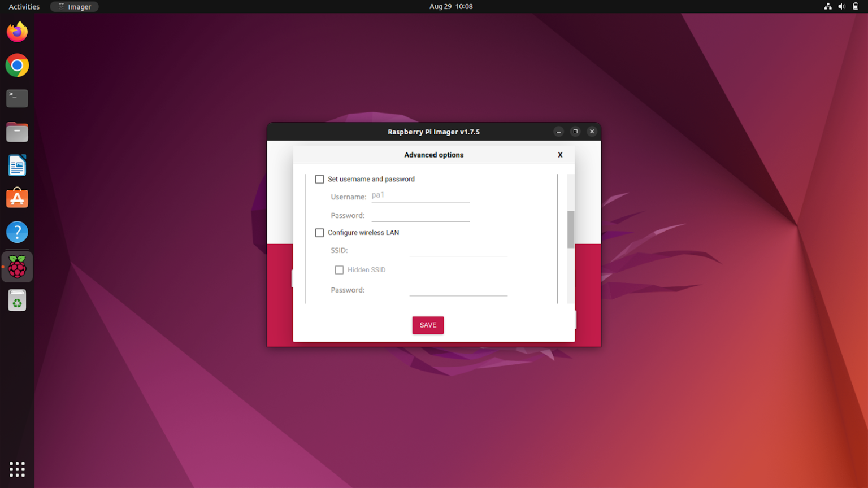Open the Help application

pyautogui.click(x=17, y=232)
